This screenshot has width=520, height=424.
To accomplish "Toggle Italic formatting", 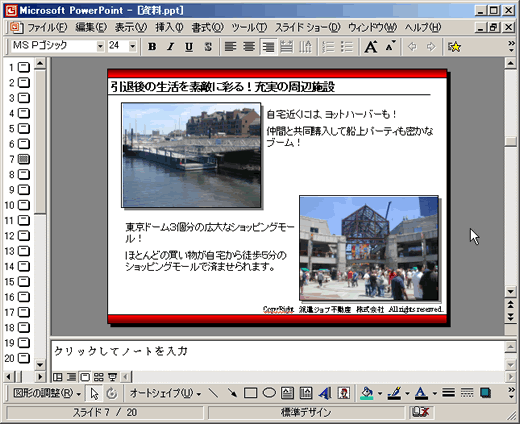I will [171, 47].
